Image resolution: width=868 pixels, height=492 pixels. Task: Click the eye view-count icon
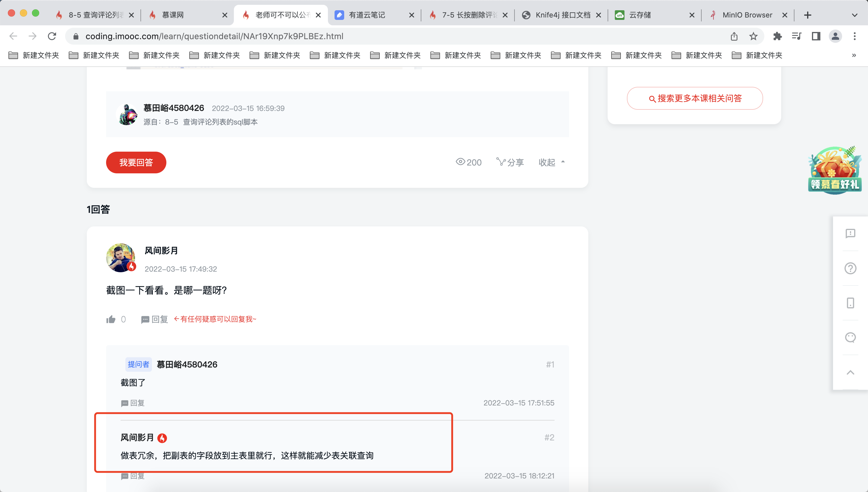pyautogui.click(x=460, y=162)
